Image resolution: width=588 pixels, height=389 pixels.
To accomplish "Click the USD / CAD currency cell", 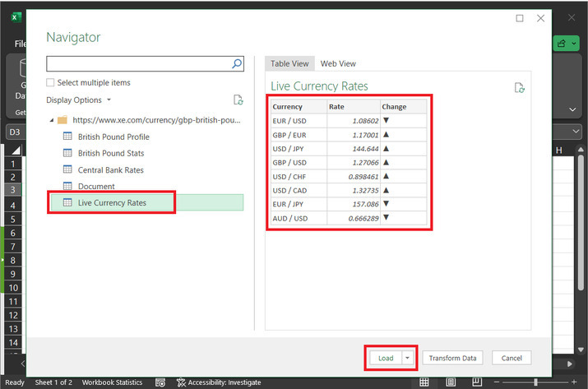I will pyautogui.click(x=299, y=190).
